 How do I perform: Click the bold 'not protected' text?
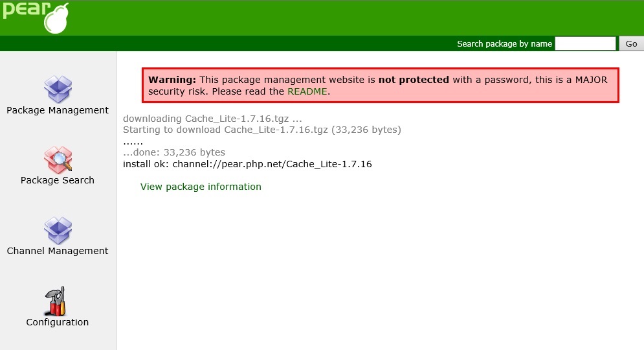tap(414, 80)
